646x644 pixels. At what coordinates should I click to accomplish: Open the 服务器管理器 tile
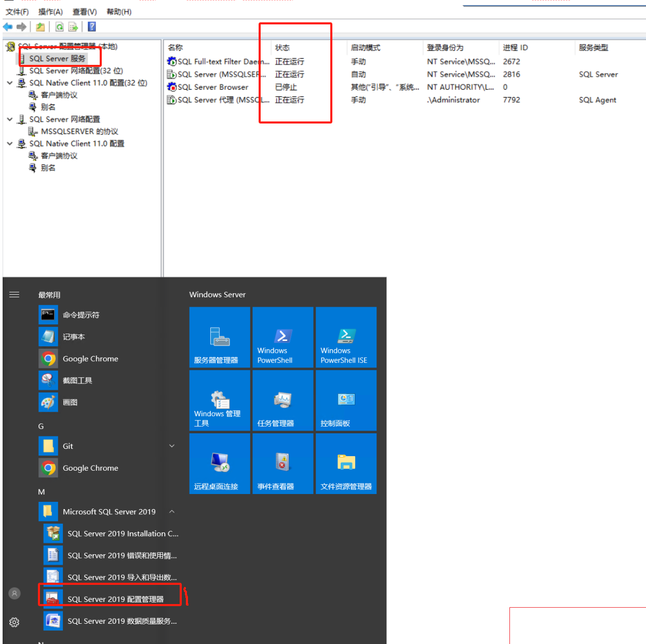[220, 337]
